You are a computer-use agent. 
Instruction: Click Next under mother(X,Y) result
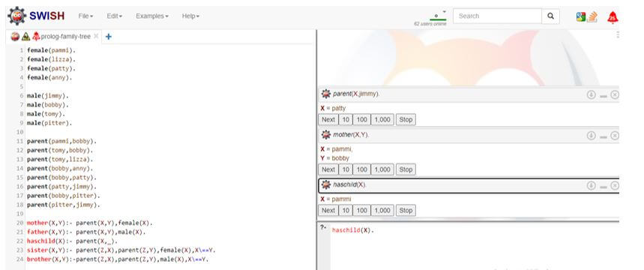(x=328, y=169)
